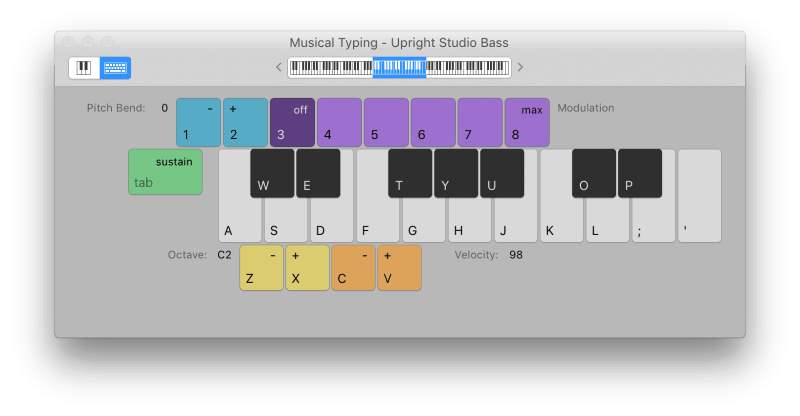Set modulation to max with key 8
The image size is (800, 416).
click(527, 123)
